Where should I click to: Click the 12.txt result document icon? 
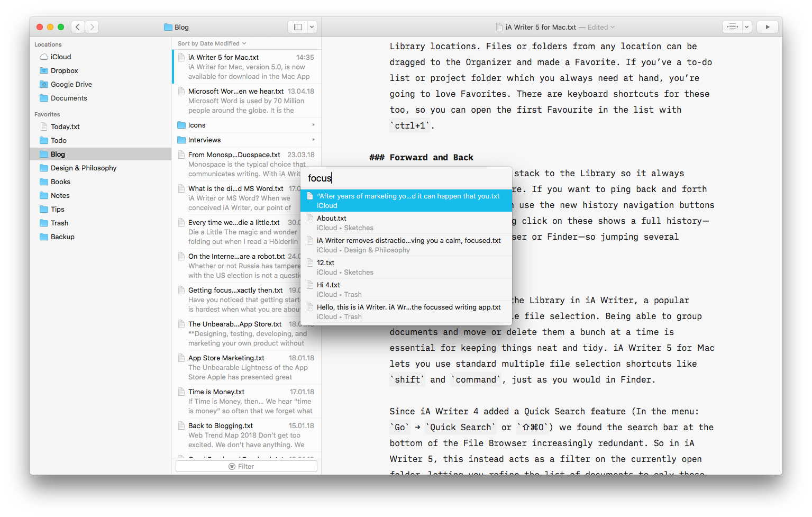[x=310, y=262]
